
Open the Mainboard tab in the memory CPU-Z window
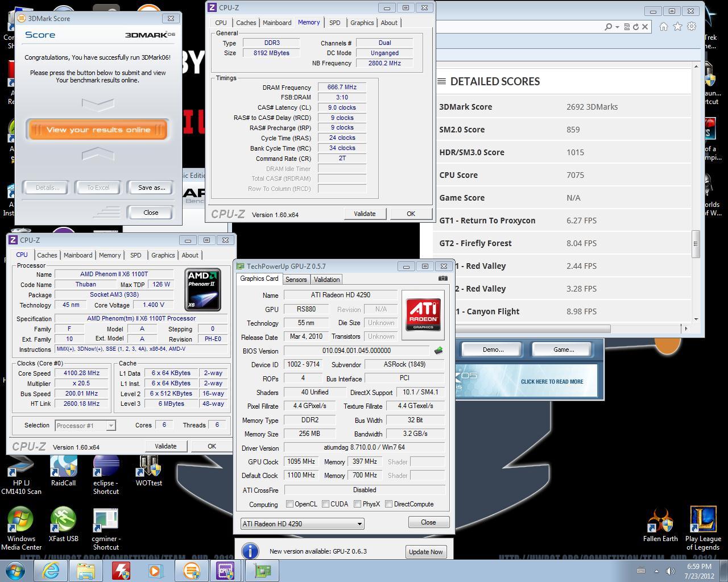[277, 23]
